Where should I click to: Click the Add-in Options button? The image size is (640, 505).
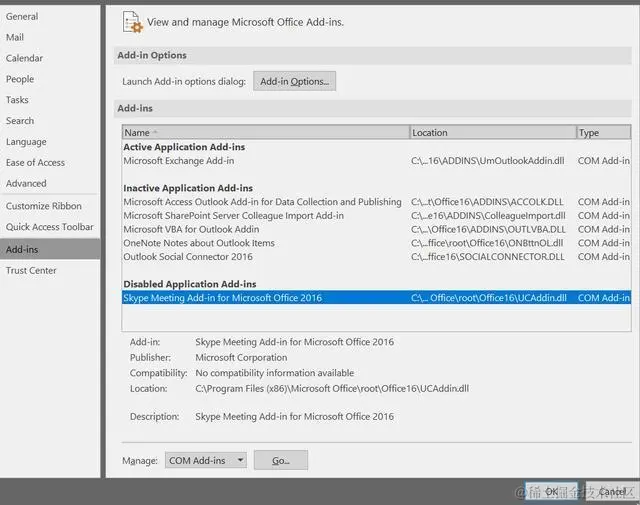pyautogui.click(x=294, y=81)
